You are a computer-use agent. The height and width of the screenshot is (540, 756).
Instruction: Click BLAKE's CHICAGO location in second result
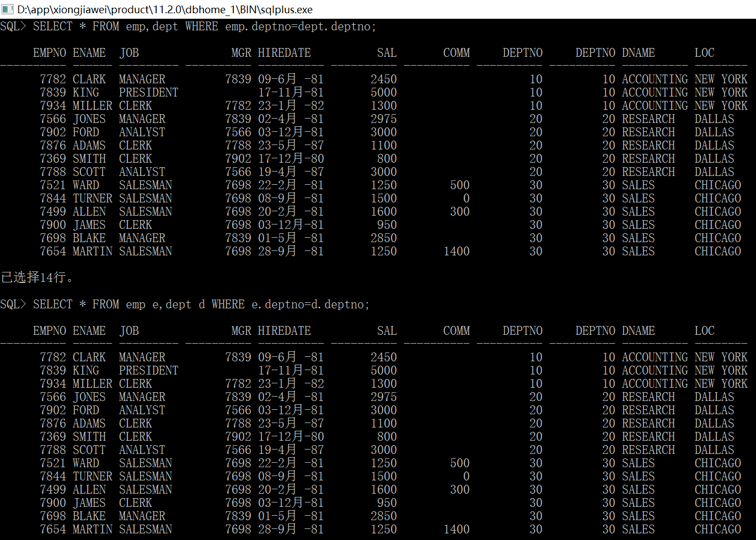click(x=718, y=516)
